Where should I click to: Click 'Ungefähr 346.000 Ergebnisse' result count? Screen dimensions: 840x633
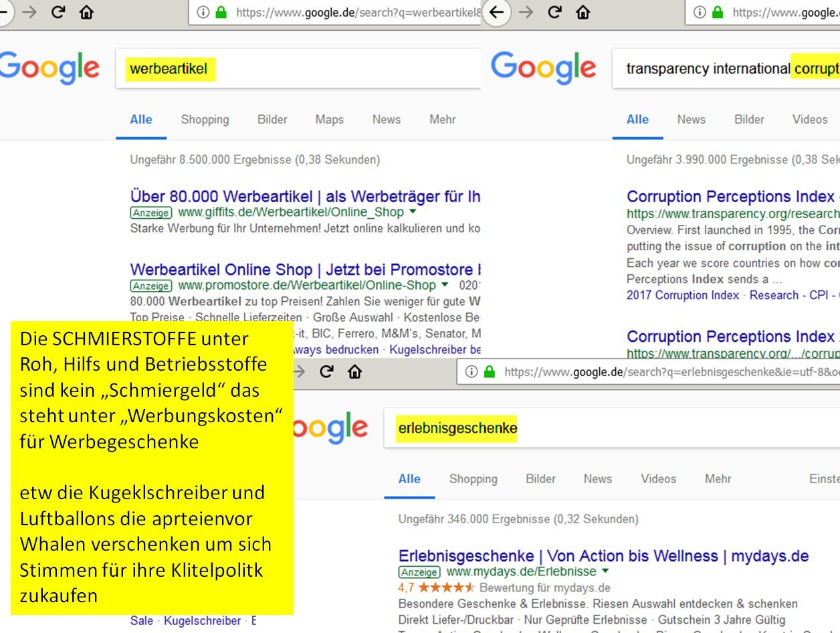coord(518,519)
